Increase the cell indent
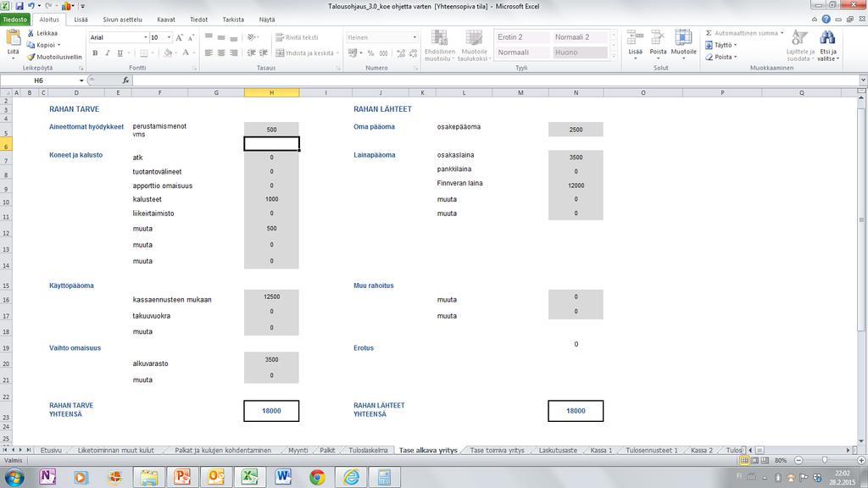 [264, 53]
